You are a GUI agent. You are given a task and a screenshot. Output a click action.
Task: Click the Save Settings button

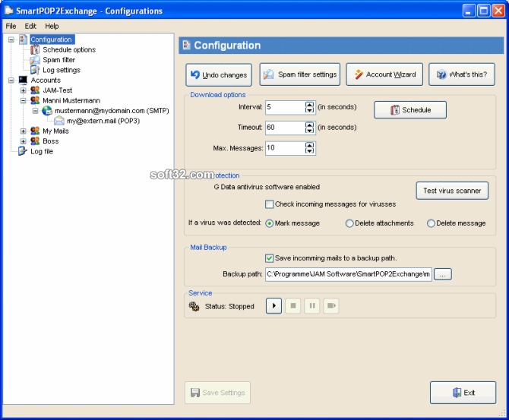pyautogui.click(x=217, y=393)
